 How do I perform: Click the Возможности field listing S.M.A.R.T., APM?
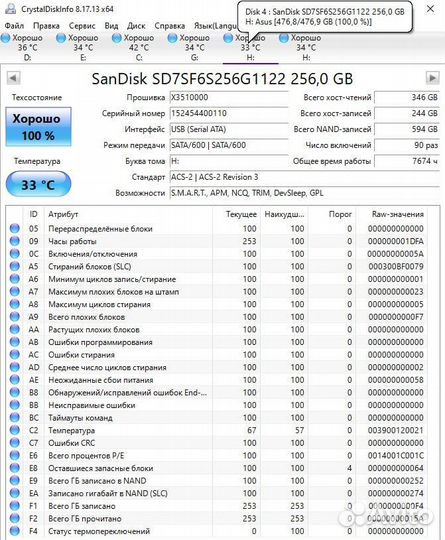pos(304,193)
